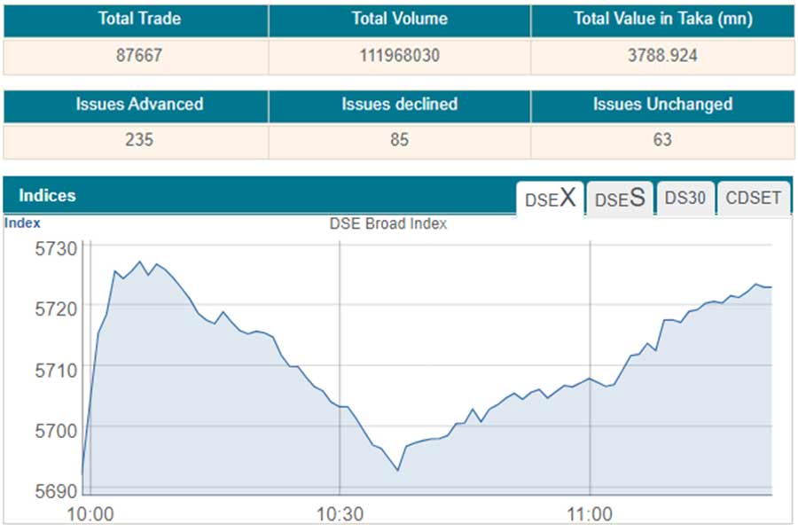
Task: Select the total volume figure 111968030
Action: pos(399,55)
